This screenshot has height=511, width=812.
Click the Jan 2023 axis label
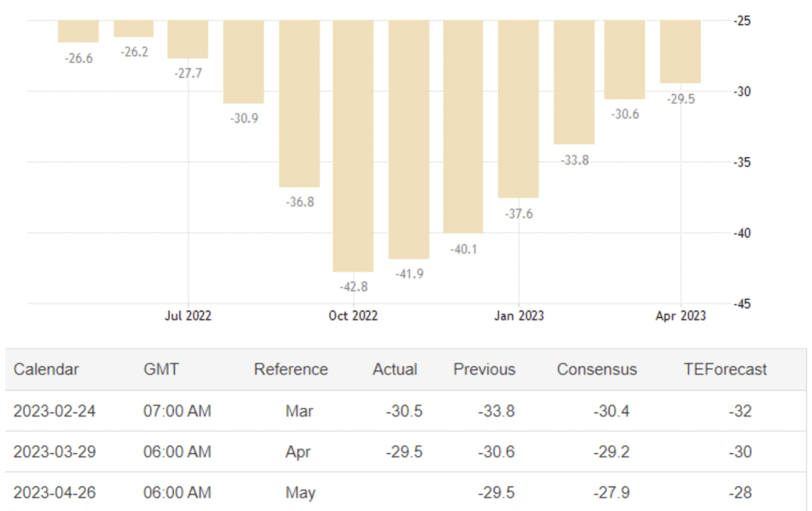click(519, 316)
